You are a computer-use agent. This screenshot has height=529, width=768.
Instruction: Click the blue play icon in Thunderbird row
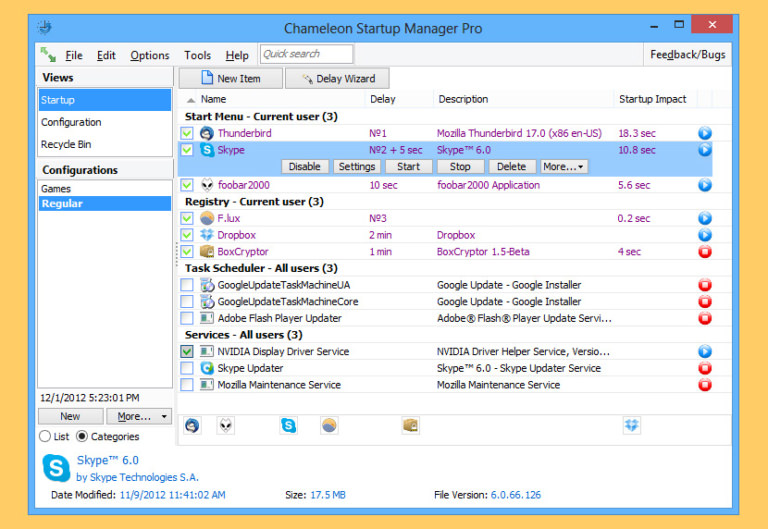705,133
